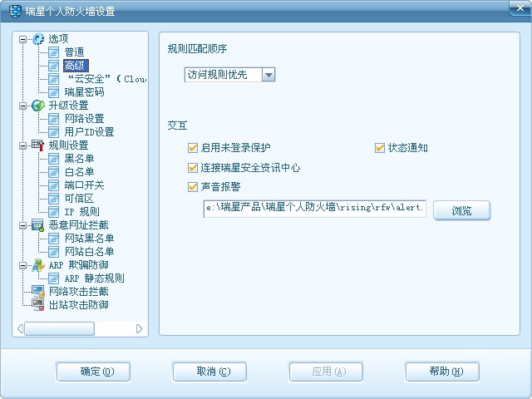Image resolution: width=532 pixels, height=399 pixels.
Task: Click the tree scrollbar left arrow
Action: point(20,328)
